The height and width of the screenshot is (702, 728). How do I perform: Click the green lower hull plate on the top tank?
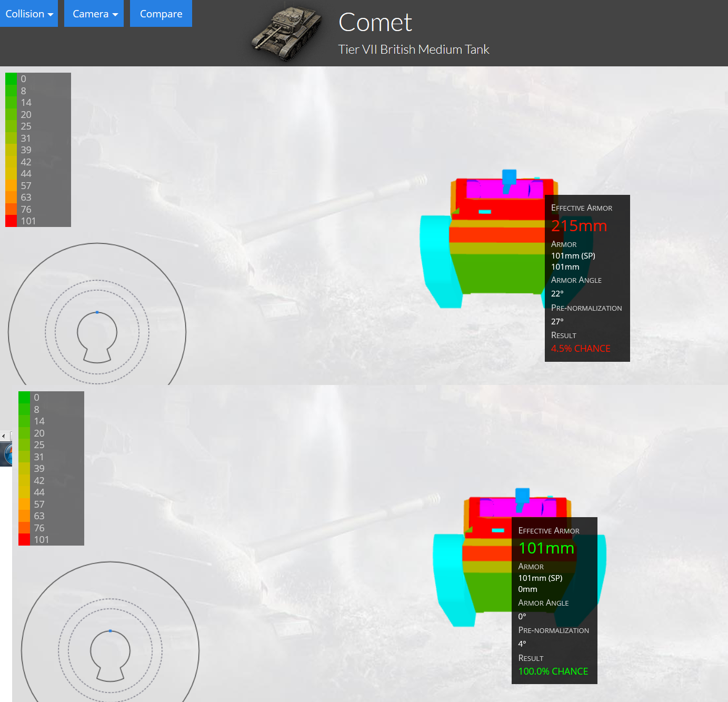click(x=497, y=273)
